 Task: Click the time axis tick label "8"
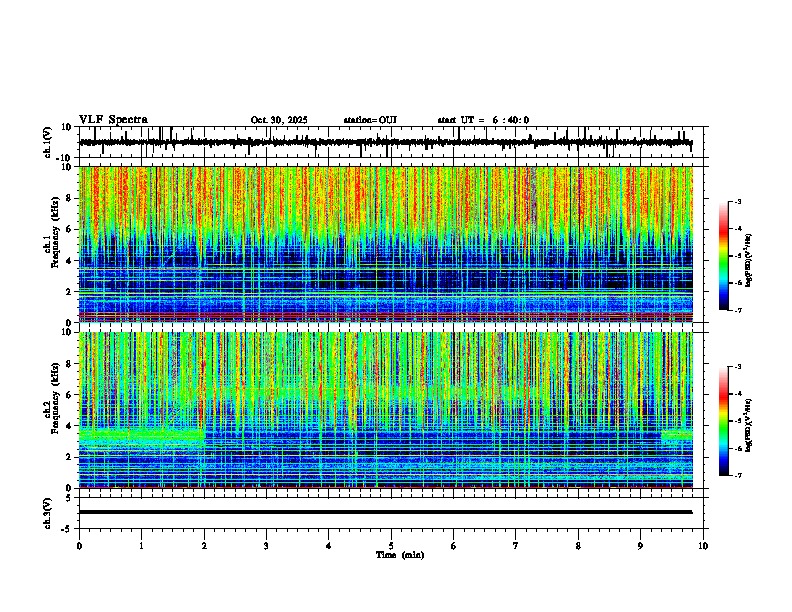point(578,546)
